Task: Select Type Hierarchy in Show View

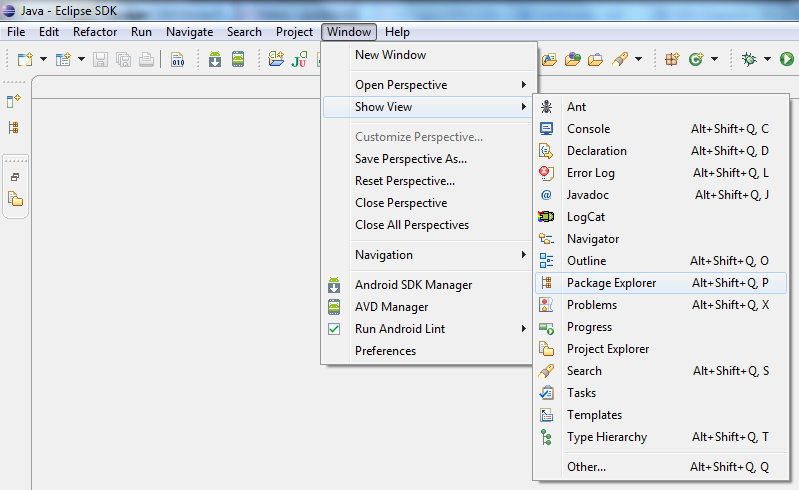Action: pyautogui.click(x=661, y=437)
